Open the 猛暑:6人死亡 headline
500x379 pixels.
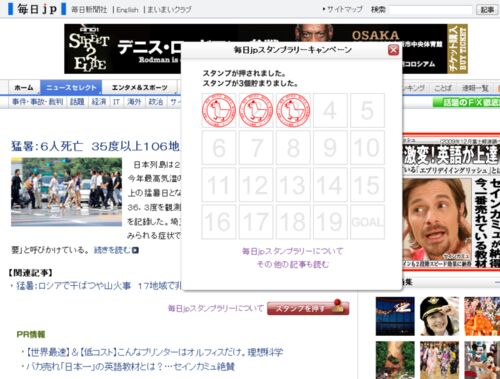(95, 146)
